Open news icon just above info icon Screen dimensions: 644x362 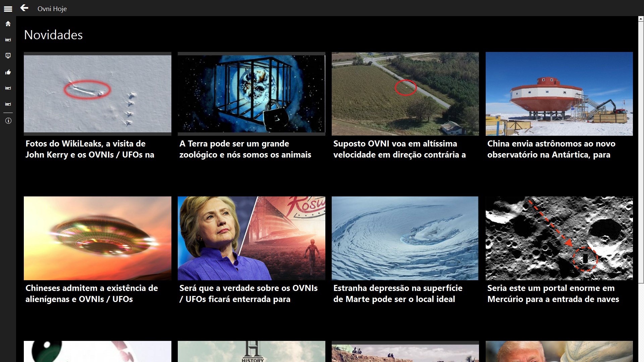coord(8,104)
